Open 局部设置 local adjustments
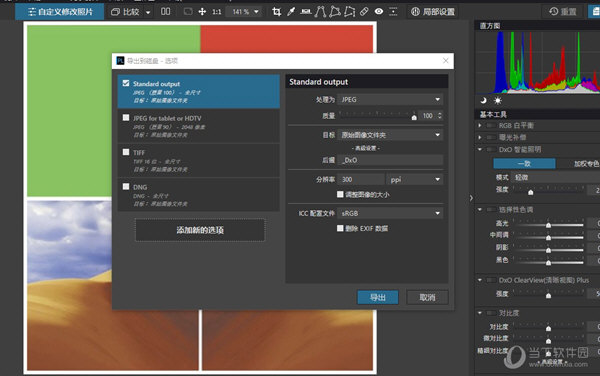This screenshot has width=600, height=376. 433,12
